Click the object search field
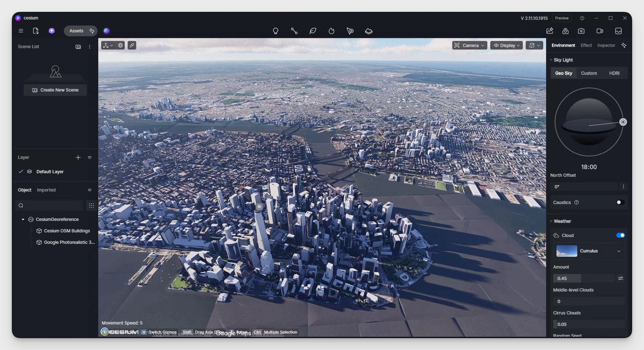The image size is (644, 350). pyautogui.click(x=50, y=205)
